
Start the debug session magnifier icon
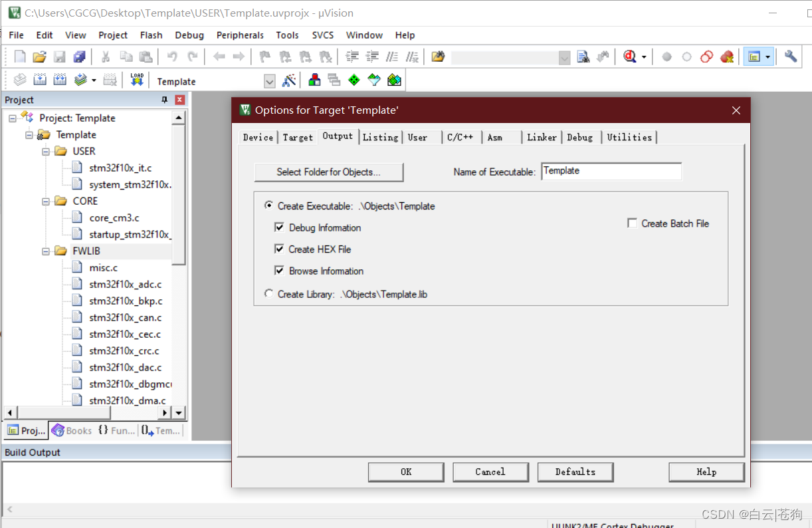[x=629, y=57]
